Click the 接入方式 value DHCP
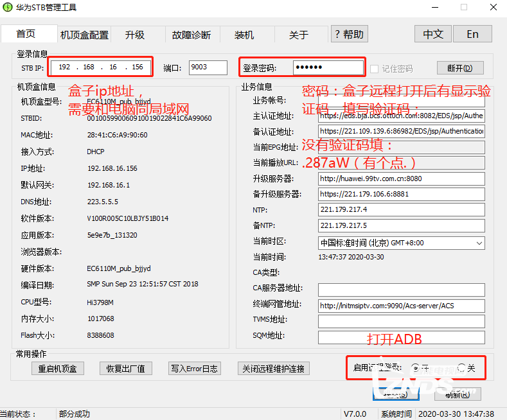 click(x=96, y=152)
